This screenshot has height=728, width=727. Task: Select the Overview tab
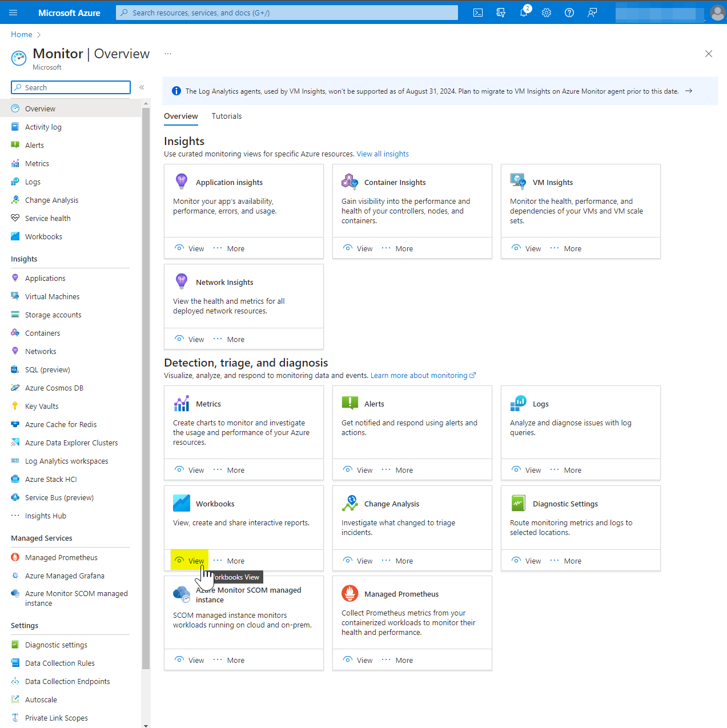pyautogui.click(x=181, y=116)
